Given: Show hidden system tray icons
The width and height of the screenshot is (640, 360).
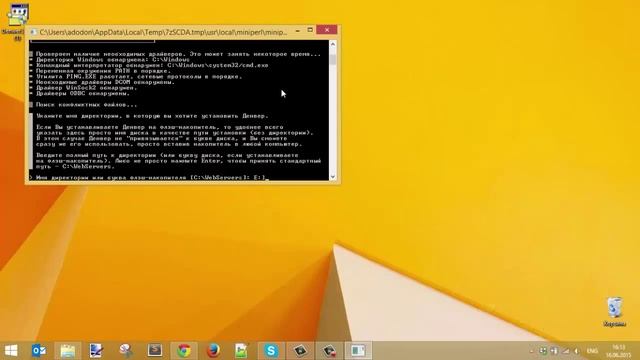Looking at the screenshot, I should [531, 351].
